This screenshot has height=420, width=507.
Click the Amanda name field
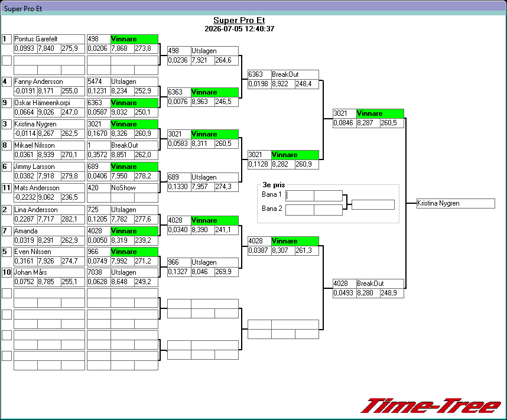(x=49, y=231)
